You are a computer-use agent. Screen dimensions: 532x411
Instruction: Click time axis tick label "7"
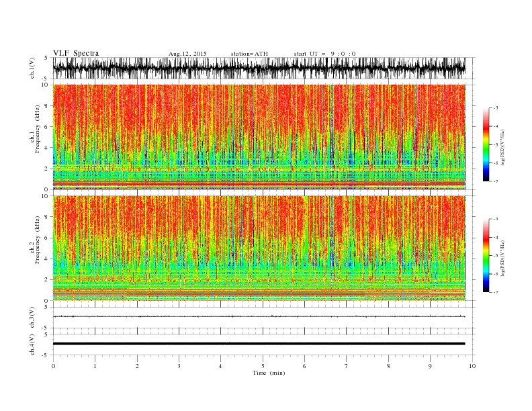pyautogui.click(x=347, y=366)
